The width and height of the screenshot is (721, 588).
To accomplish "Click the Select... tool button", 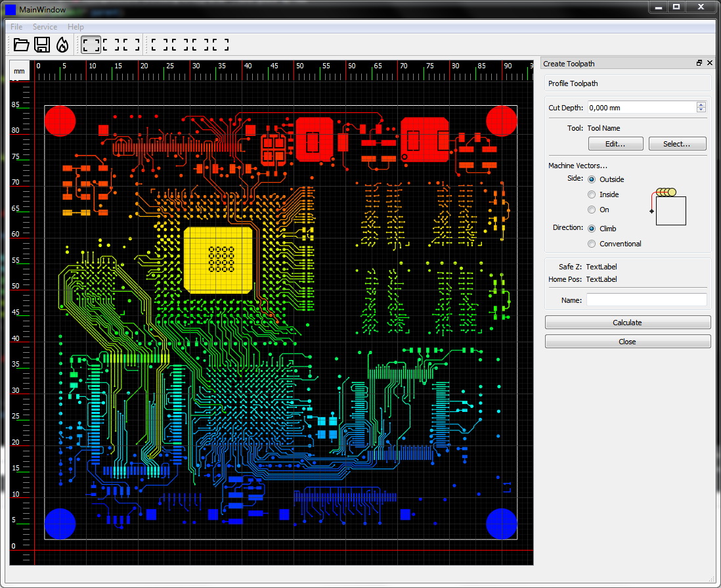I will click(x=677, y=144).
